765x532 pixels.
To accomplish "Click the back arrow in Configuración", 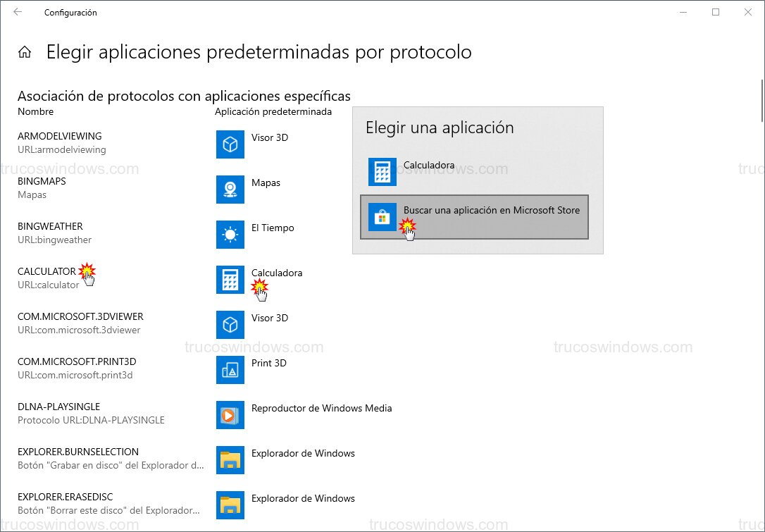I will 15,12.
